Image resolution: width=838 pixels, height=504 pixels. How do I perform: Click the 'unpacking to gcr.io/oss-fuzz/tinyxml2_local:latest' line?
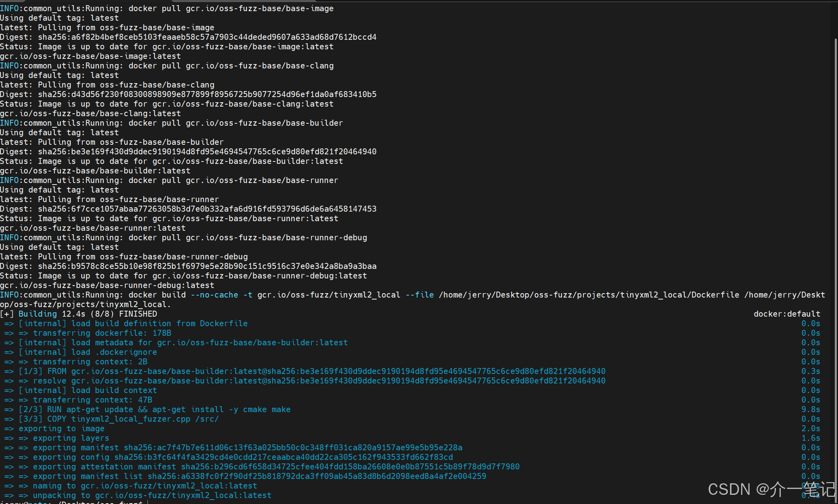152,495
